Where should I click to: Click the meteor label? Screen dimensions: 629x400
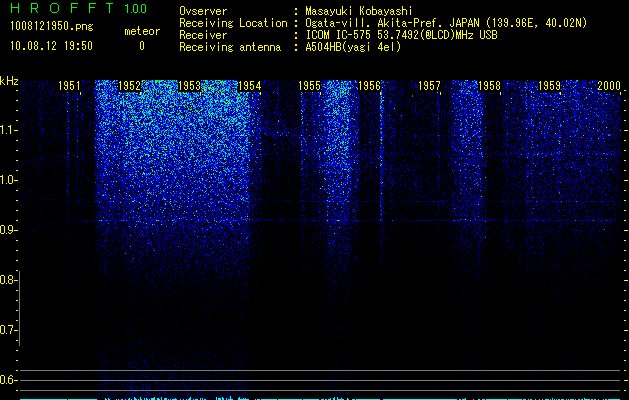tap(142, 31)
